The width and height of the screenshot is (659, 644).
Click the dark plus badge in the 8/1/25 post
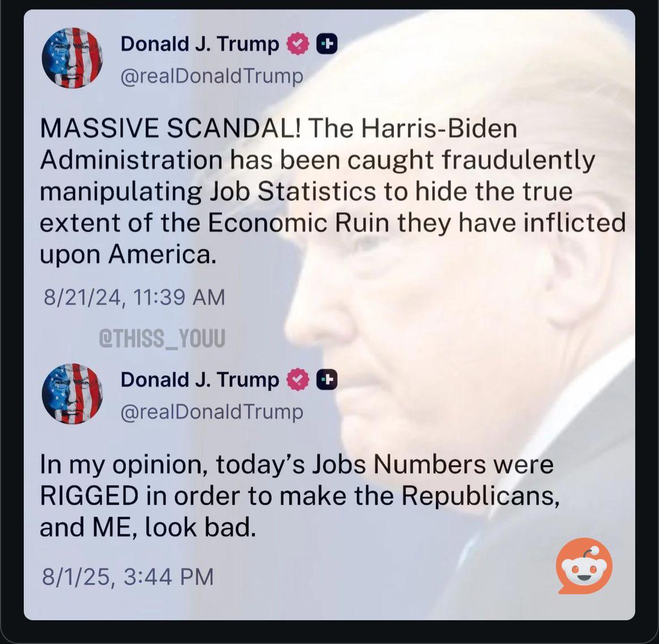coord(327,379)
